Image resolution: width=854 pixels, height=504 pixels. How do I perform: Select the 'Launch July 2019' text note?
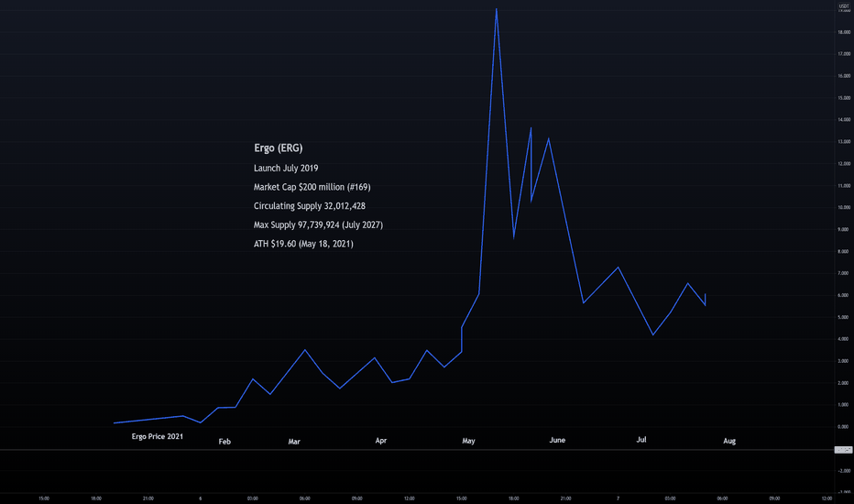[286, 169]
